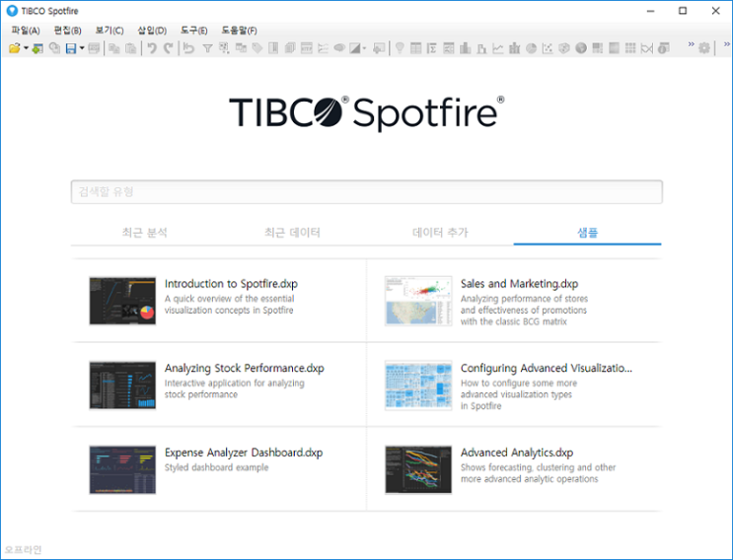Insert a Table visualization from toolbar

pyautogui.click(x=415, y=48)
